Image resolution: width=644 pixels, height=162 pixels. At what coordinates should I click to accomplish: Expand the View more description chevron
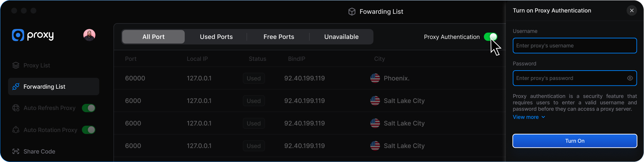pyautogui.click(x=543, y=117)
